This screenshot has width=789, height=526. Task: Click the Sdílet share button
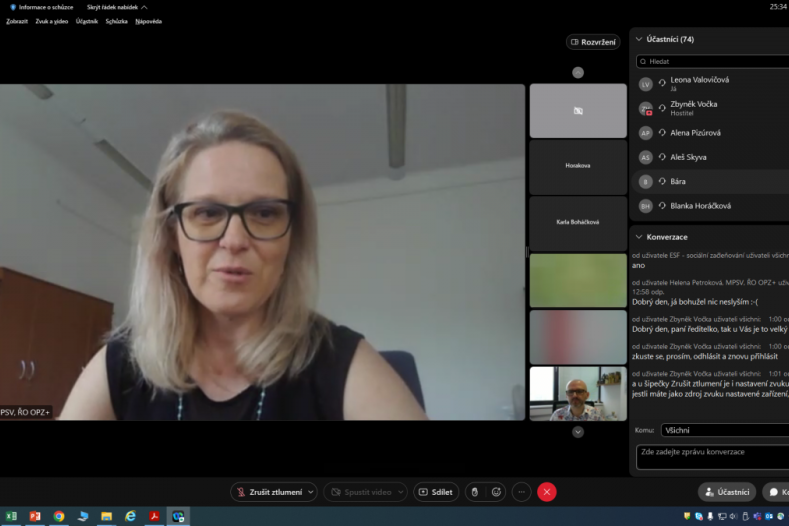(x=436, y=492)
